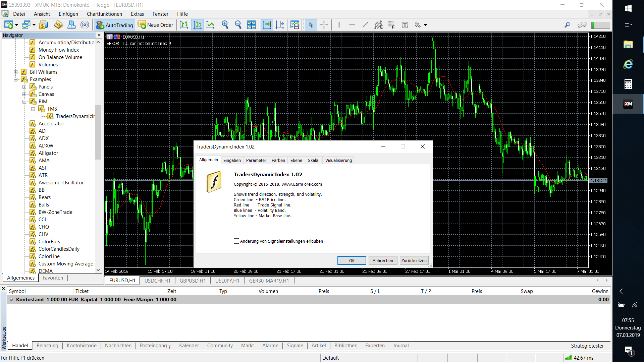Image resolution: width=644 pixels, height=362 pixels.
Task: Select the equidistant channel tool
Action: [x=378, y=25]
